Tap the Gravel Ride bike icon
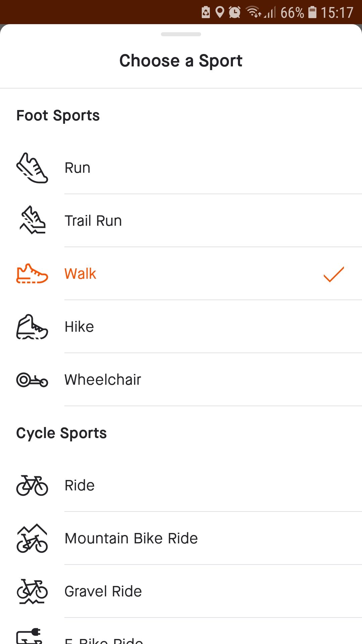This screenshot has width=362, height=644. pyautogui.click(x=32, y=591)
